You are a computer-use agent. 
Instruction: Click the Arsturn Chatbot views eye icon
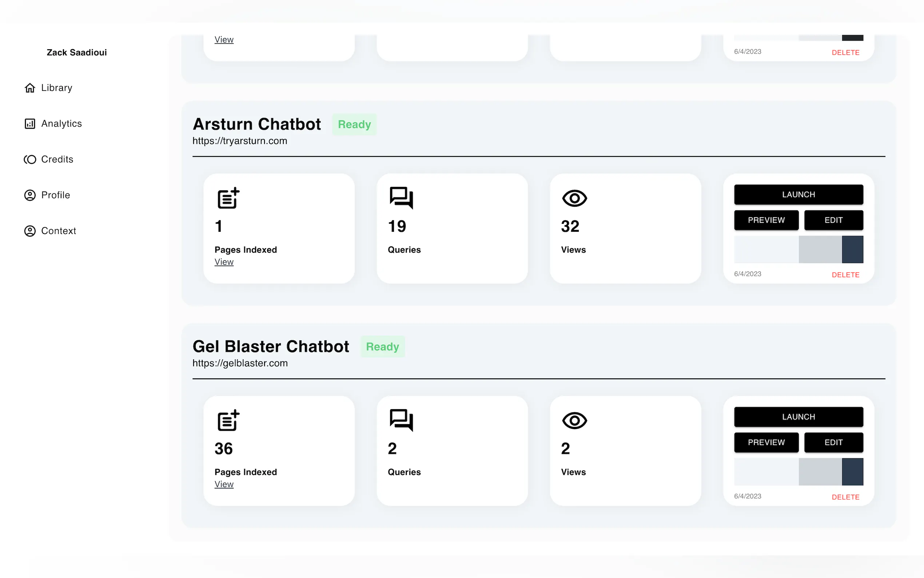[574, 198]
